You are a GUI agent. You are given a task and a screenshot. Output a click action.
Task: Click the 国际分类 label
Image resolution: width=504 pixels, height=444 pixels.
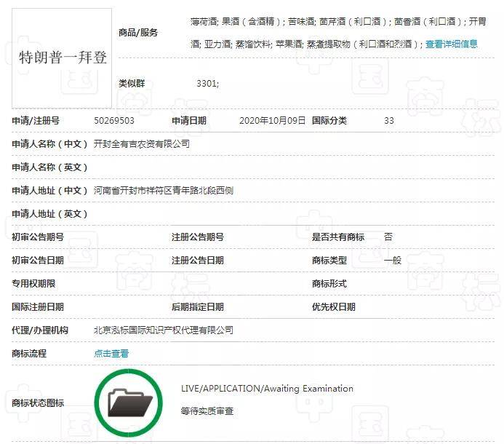pos(329,121)
